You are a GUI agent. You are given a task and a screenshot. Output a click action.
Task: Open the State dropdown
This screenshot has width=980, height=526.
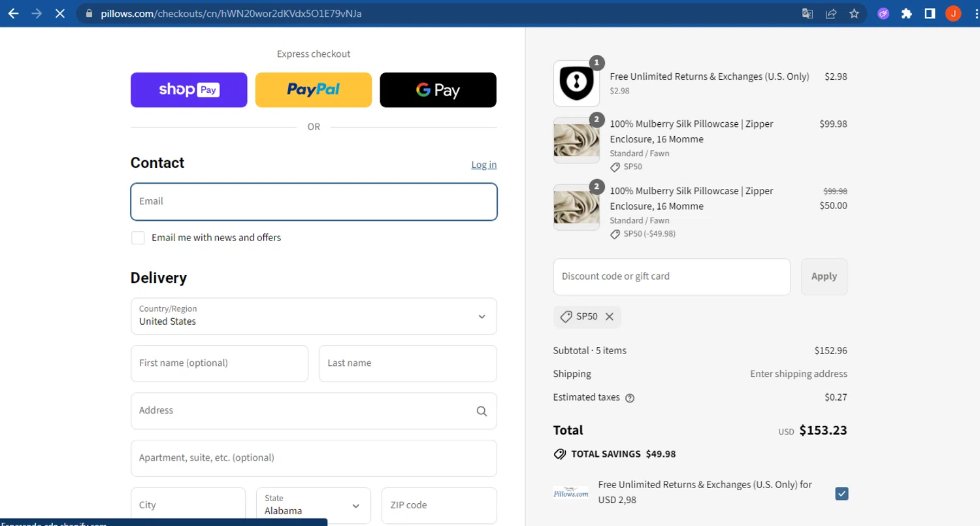click(x=314, y=506)
